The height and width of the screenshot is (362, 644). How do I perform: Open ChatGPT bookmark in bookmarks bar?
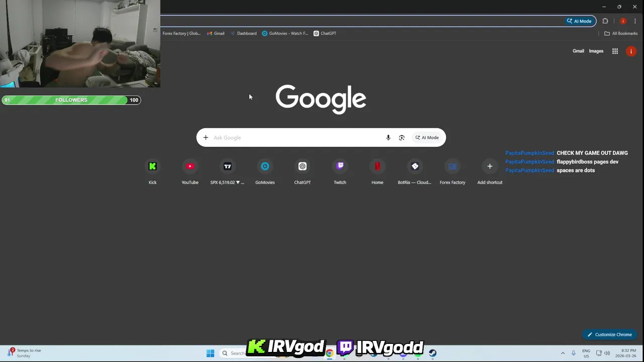325,33
